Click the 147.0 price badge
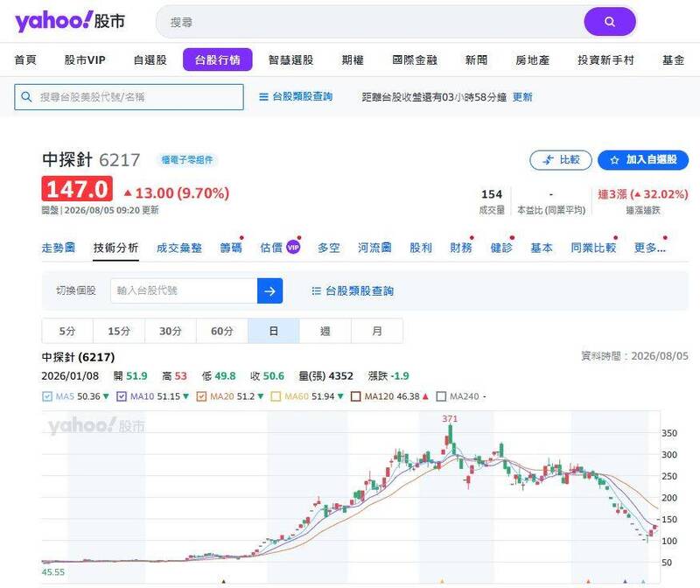The width and height of the screenshot is (700, 588). [77, 189]
